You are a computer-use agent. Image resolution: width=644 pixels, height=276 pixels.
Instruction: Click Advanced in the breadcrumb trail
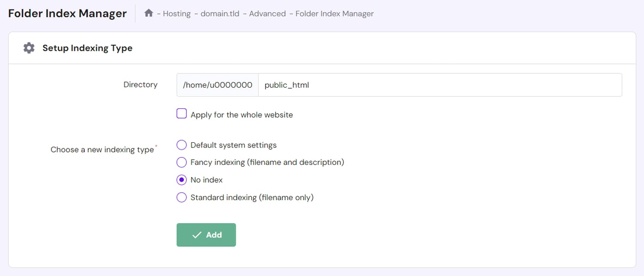(268, 14)
